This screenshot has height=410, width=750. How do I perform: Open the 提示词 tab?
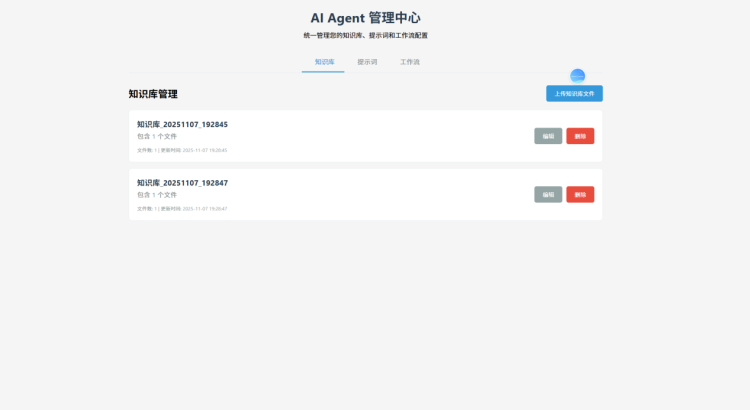tap(367, 62)
